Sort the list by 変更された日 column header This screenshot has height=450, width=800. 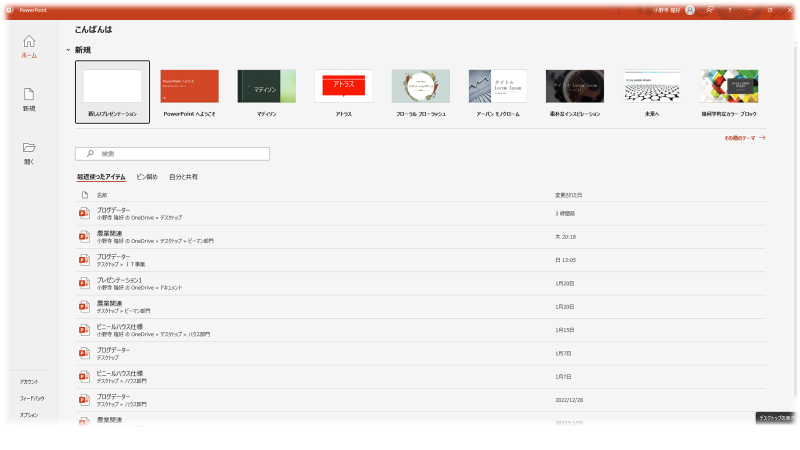coord(568,194)
